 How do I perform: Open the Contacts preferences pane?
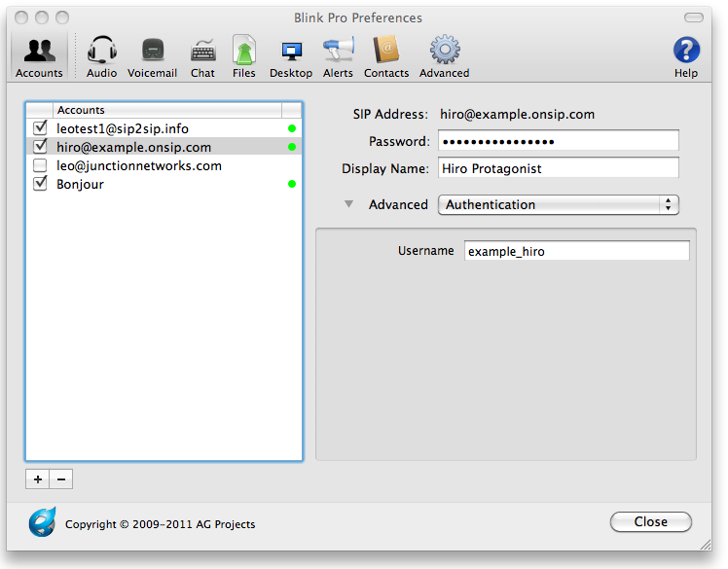tap(386, 56)
